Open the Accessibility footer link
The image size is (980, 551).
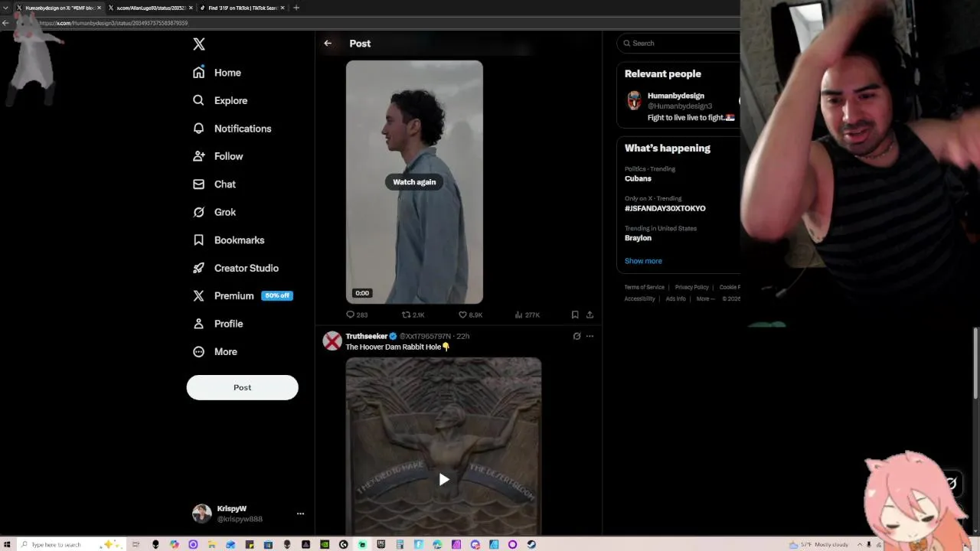640,298
